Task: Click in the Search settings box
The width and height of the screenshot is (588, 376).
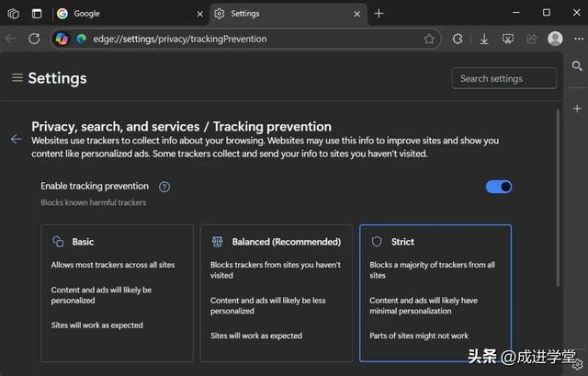Action: pyautogui.click(x=504, y=78)
